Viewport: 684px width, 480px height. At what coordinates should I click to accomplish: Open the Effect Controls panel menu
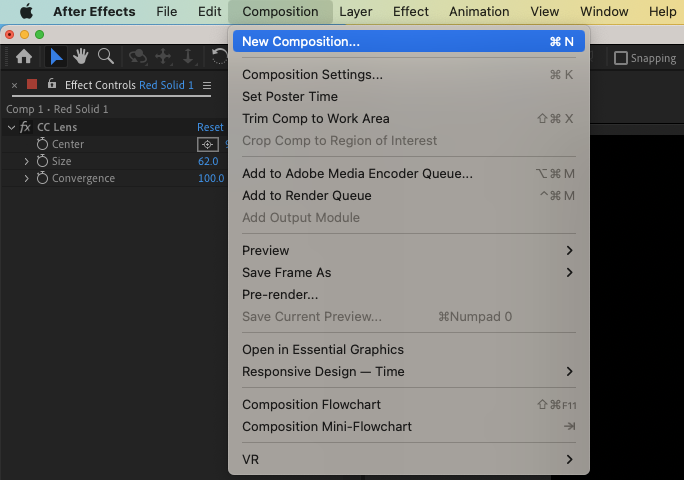[207, 86]
